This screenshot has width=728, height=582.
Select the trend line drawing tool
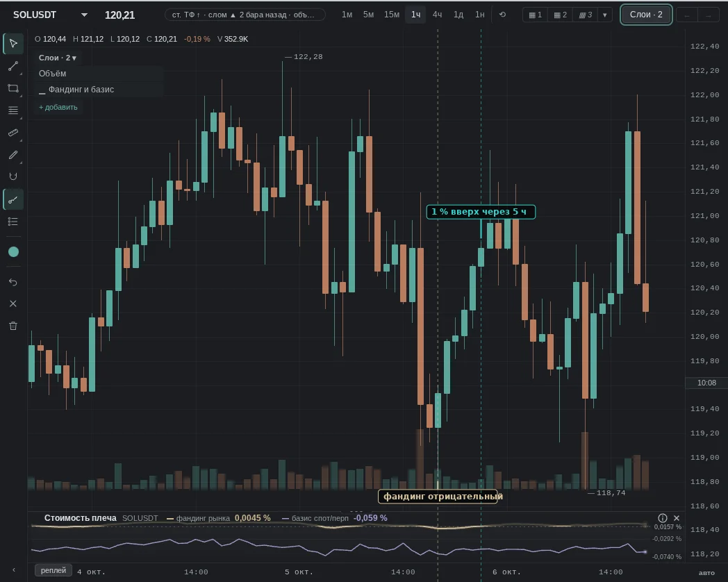(13, 67)
